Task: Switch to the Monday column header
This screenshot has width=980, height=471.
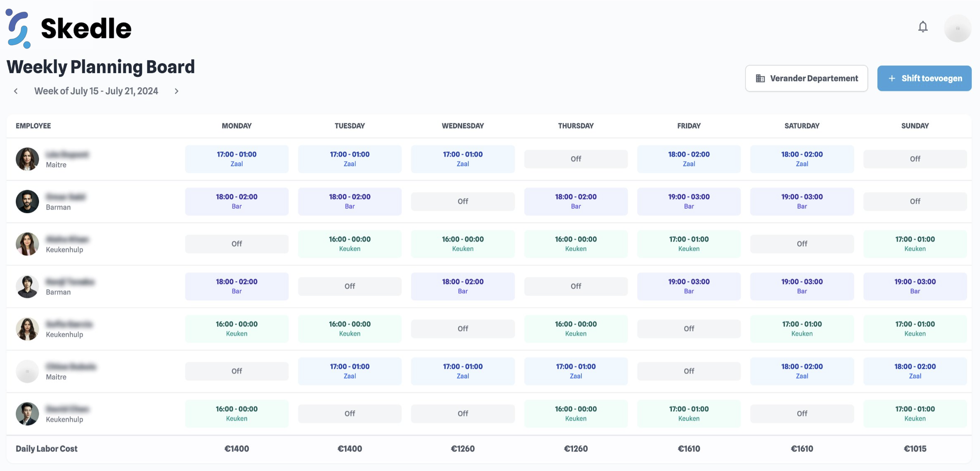Action: tap(236, 125)
